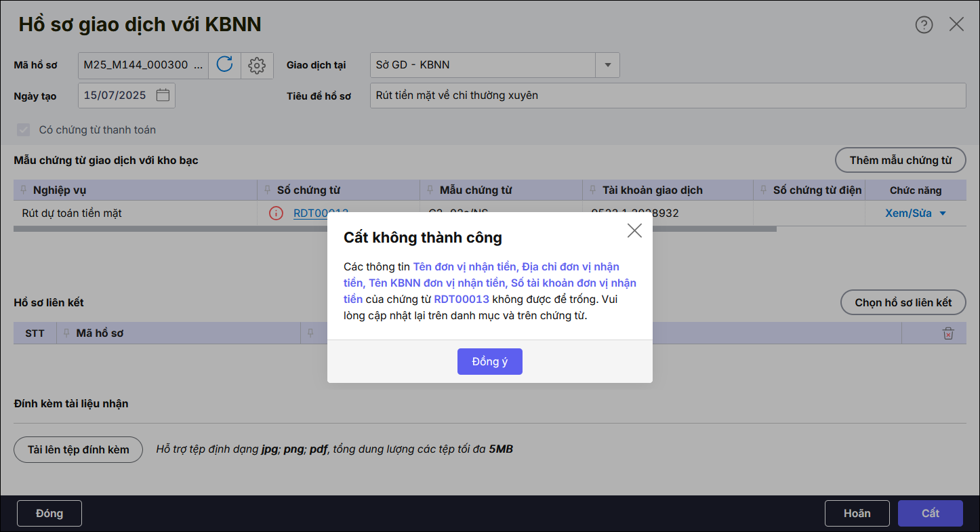Click Thêm mẫu chứng từ button
The image size is (980, 532).
point(900,161)
